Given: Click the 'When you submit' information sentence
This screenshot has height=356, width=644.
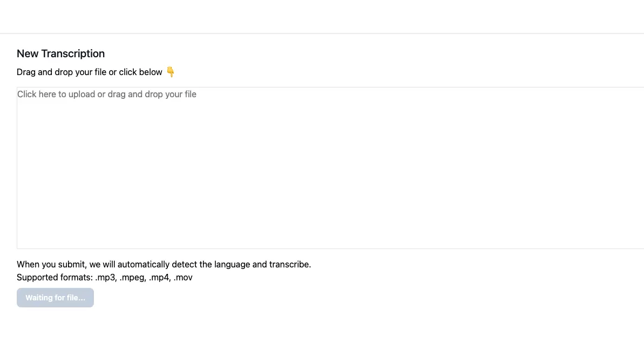Looking at the screenshot, I should 164,264.
